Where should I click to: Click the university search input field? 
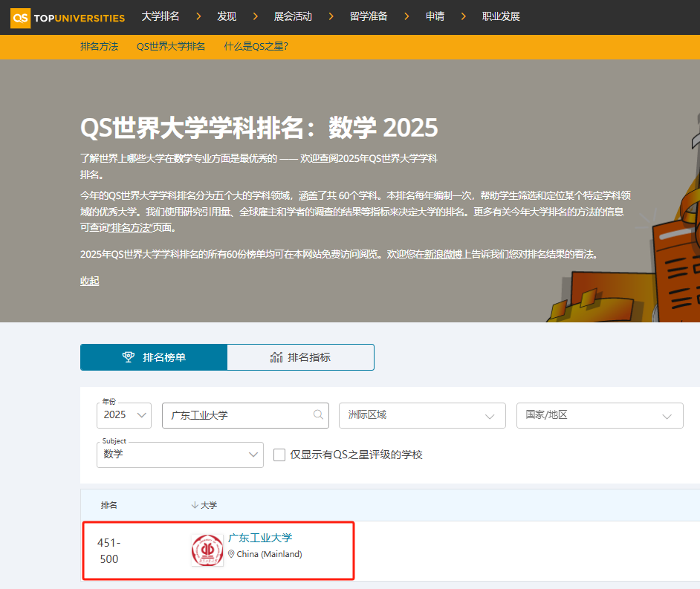(238, 415)
